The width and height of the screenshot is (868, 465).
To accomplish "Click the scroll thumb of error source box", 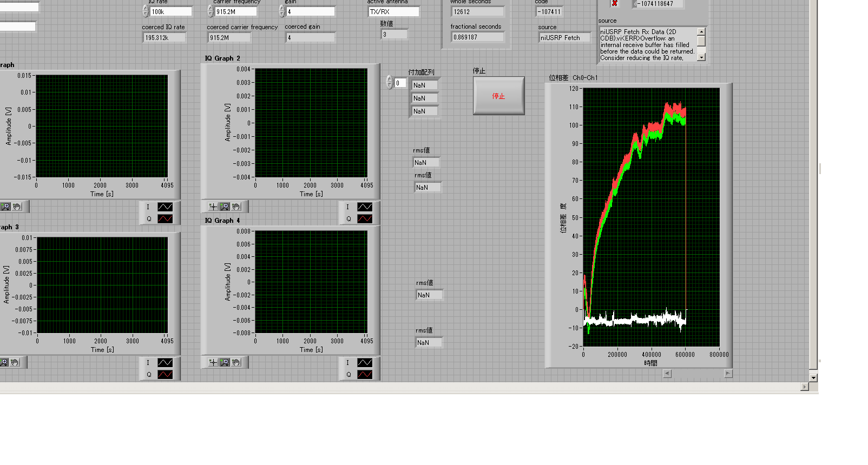I will (701, 41).
